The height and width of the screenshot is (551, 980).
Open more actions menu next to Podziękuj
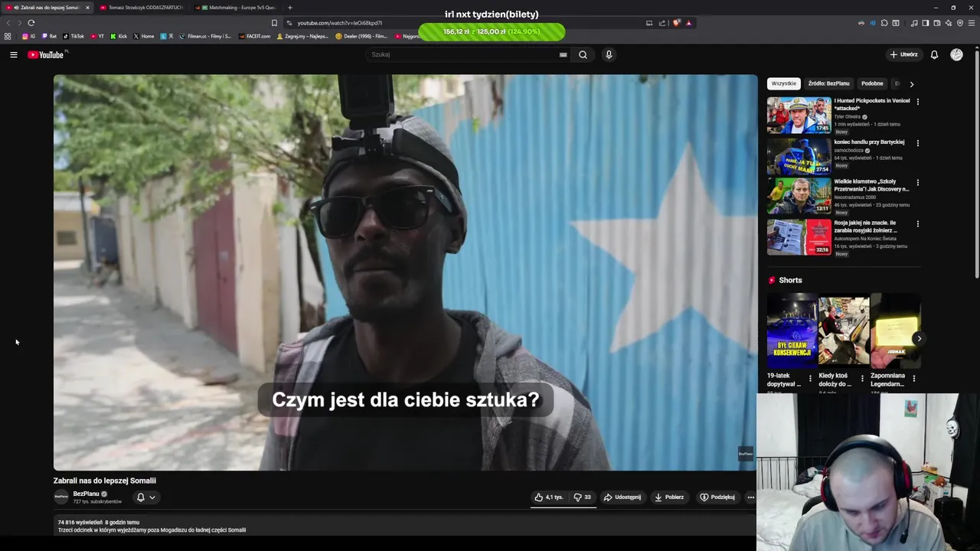click(x=750, y=497)
